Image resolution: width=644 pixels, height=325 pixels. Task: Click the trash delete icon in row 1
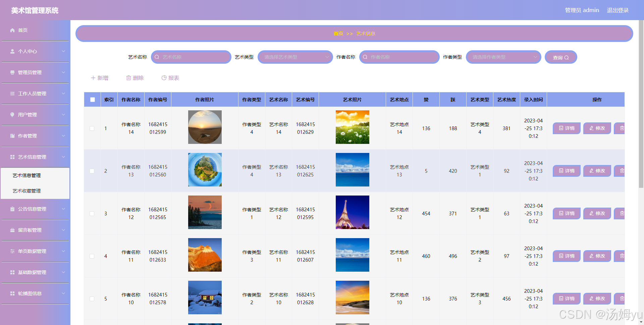622,128
